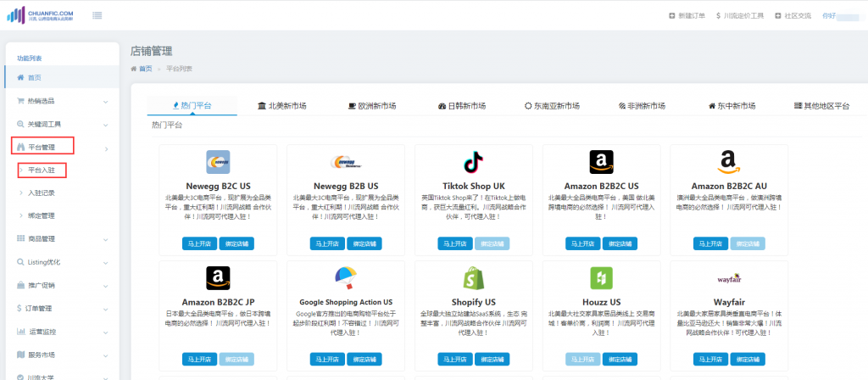Image resolution: width=868 pixels, height=380 pixels.
Task: Click the Shopify US bag logo
Action: [473, 278]
